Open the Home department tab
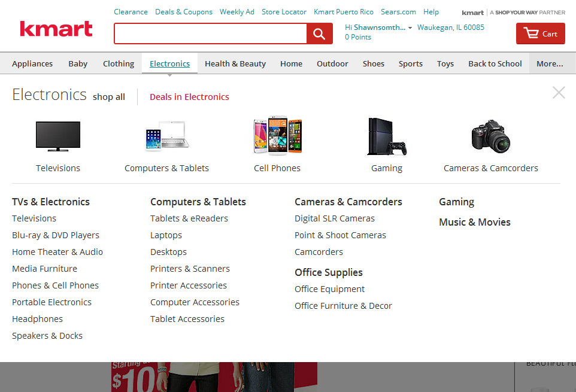The width and height of the screenshot is (576, 392). click(x=292, y=63)
